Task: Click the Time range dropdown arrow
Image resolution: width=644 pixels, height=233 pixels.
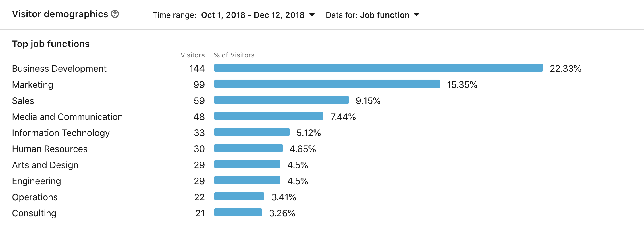Action: click(x=312, y=14)
